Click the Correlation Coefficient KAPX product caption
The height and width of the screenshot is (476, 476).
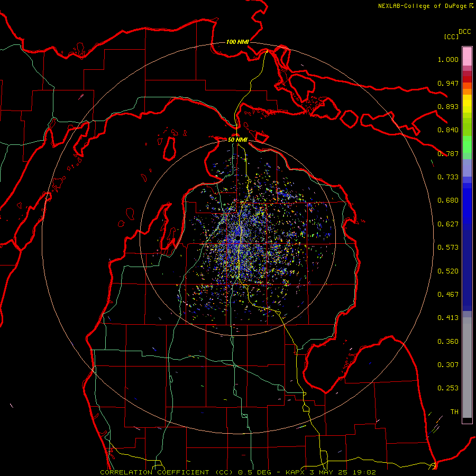238,472
